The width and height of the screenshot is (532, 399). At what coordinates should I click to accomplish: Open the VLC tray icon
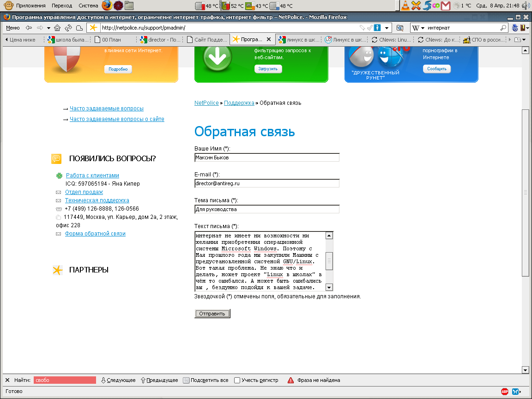coord(405,6)
